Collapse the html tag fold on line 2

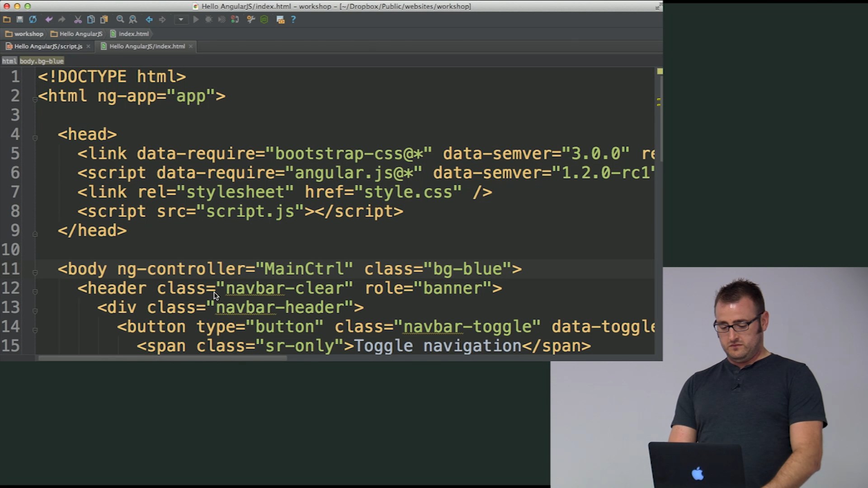35,99
